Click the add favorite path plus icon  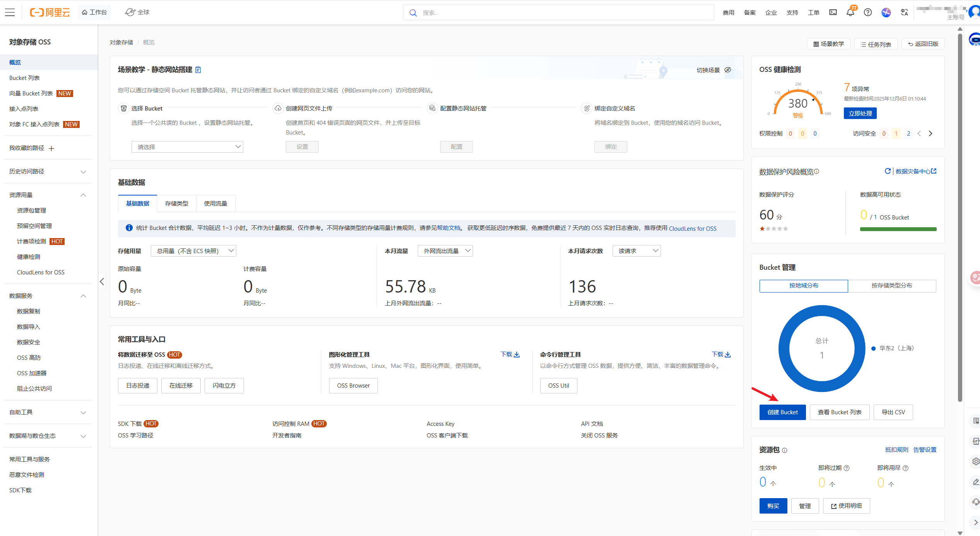click(x=51, y=148)
